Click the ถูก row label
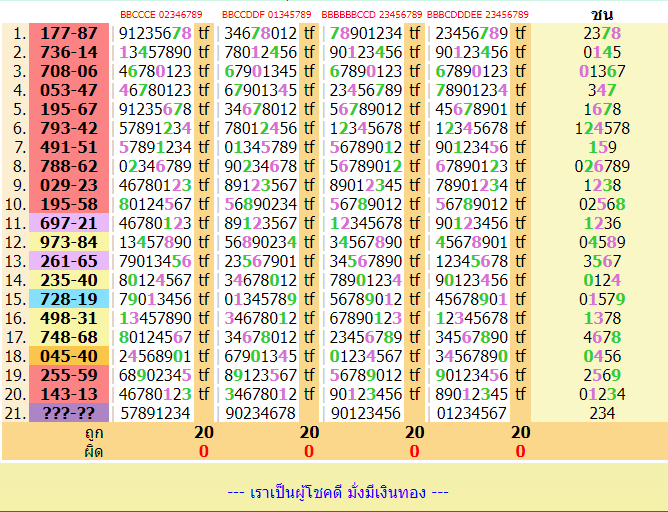Image resolution: width=668 pixels, height=512 pixels. [94, 433]
